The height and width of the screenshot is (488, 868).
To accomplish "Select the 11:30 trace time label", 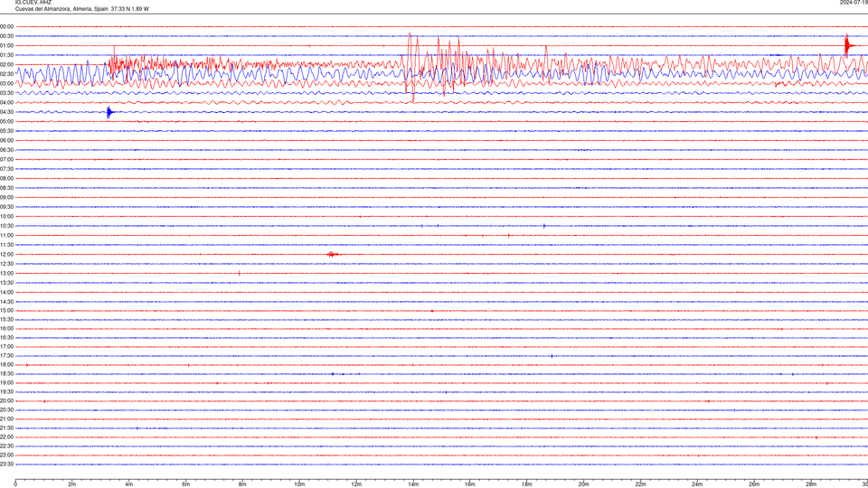I will [6, 245].
